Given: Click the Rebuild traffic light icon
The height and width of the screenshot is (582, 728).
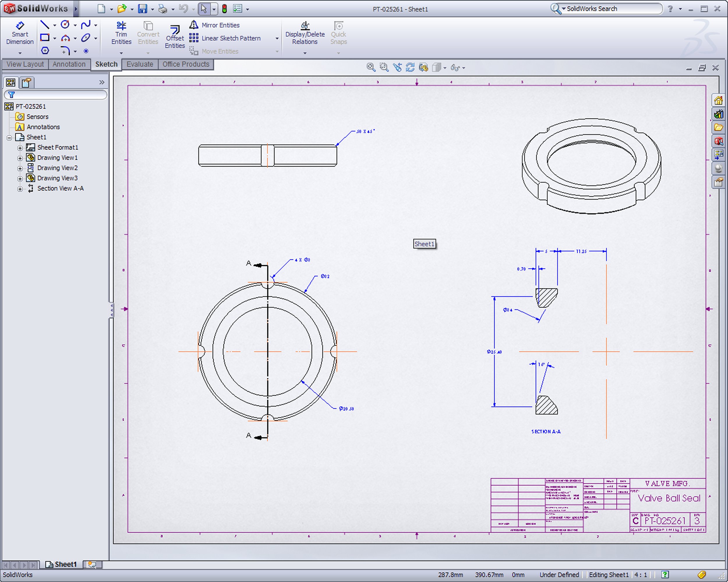Looking at the screenshot, I should (224, 9).
